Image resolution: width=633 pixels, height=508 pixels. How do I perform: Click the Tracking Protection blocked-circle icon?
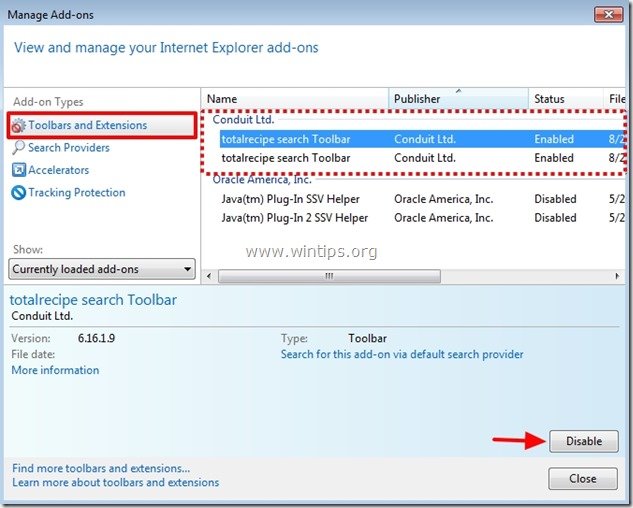click(19, 193)
